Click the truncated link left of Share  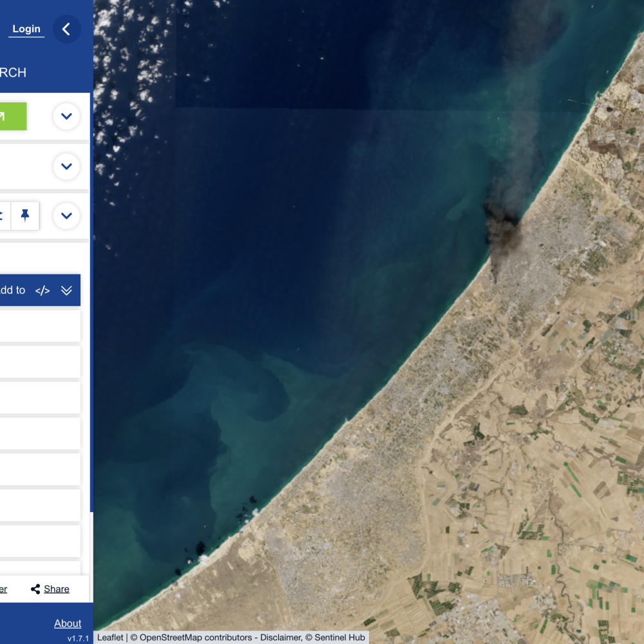coord(3,589)
